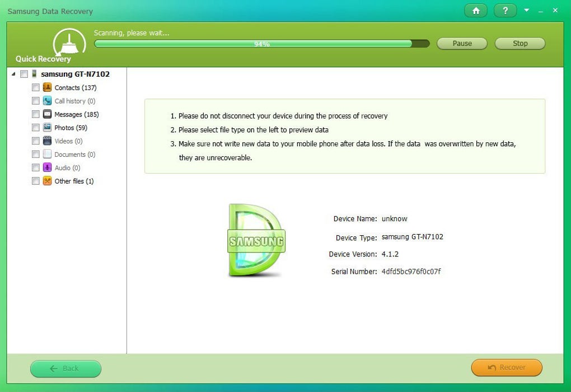Open Documents (0) in the tree
Image resolution: width=571 pixels, height=392 pixels.
tap(75, 155)
